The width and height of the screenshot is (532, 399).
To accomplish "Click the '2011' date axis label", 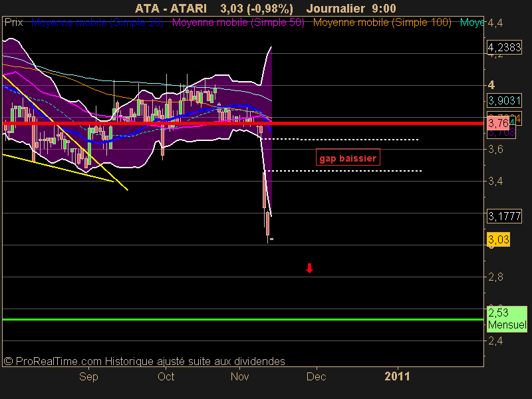I will pyautogui.click(x=397, y=376).
